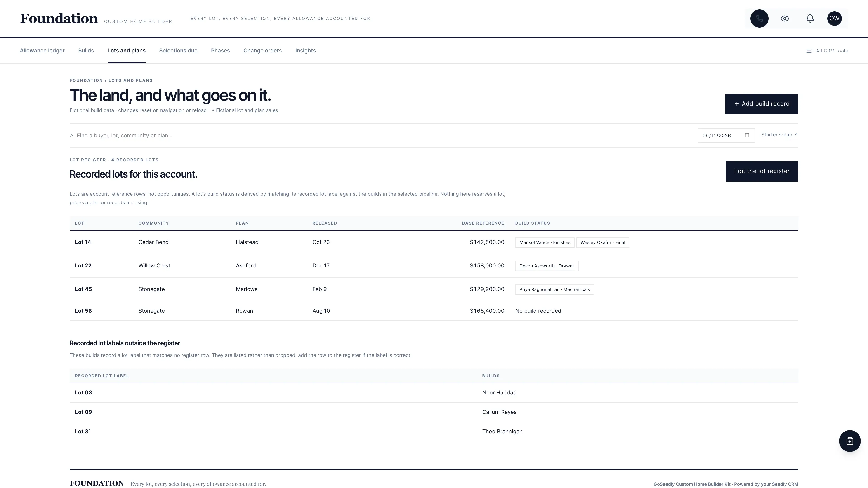Click the Ashford plan cell
868x488 pixels.
(x=246, y=266)
